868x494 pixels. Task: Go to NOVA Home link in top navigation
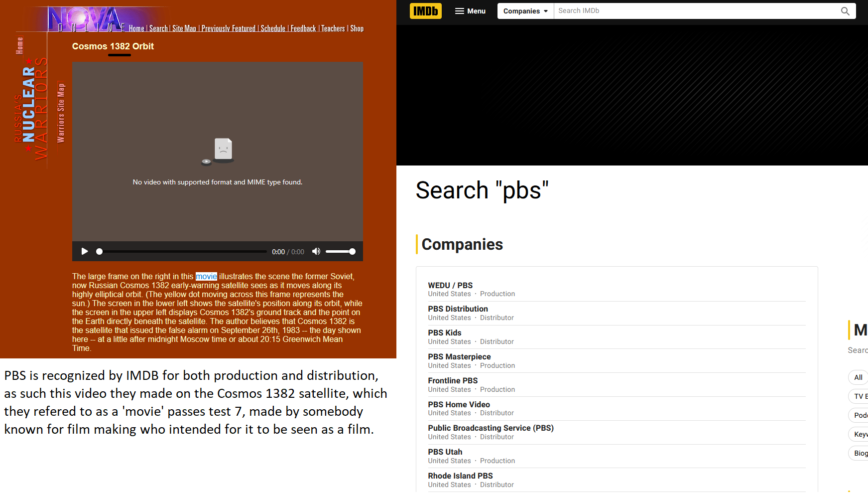(x=136, y=29)
